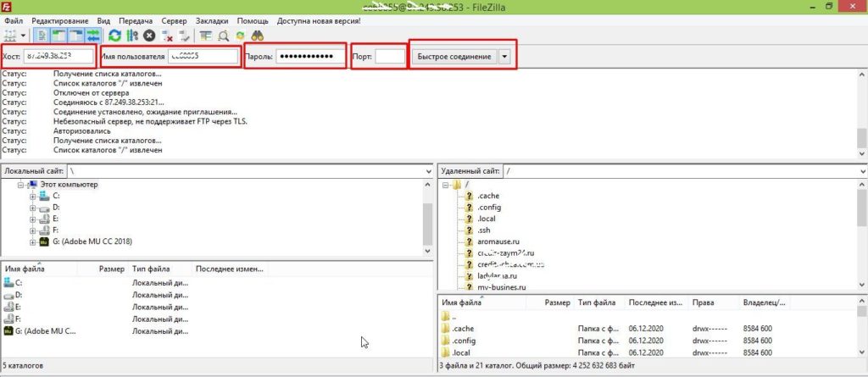Click the process queue toolbar icon
Image resolution: width=868 pixels, height=377 pixels.
click(132, 36)
